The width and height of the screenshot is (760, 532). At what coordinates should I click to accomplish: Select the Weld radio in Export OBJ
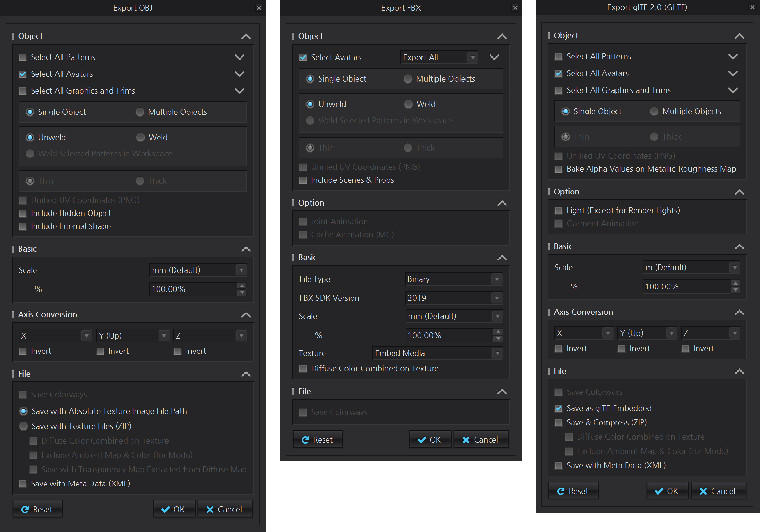pos(141,137)
